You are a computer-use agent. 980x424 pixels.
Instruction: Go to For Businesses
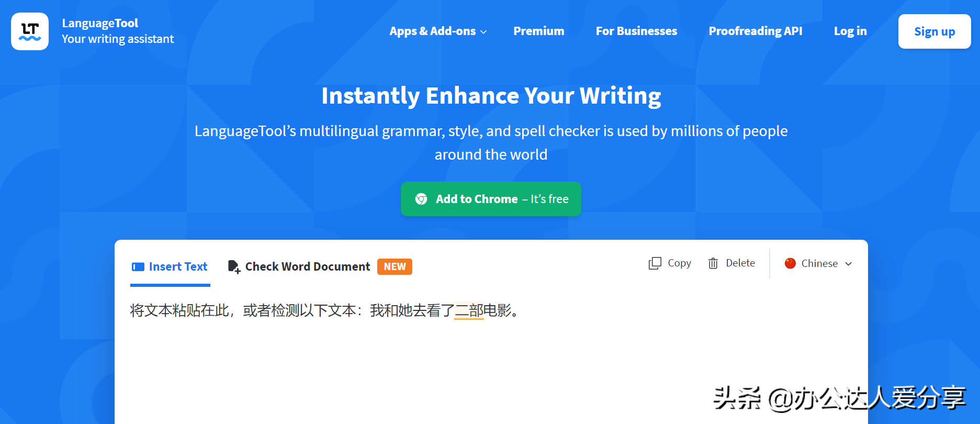(x=636, y=31)
